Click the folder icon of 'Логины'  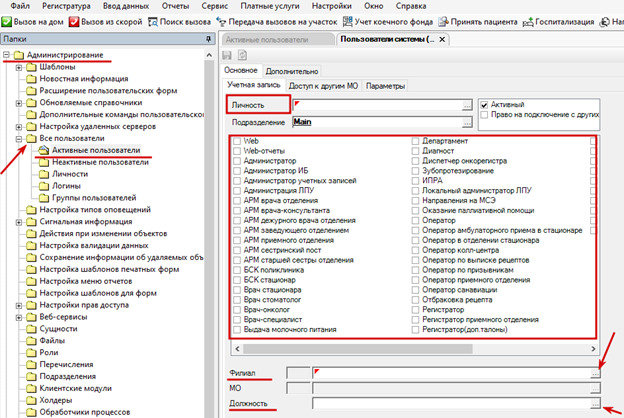[44, 186]
